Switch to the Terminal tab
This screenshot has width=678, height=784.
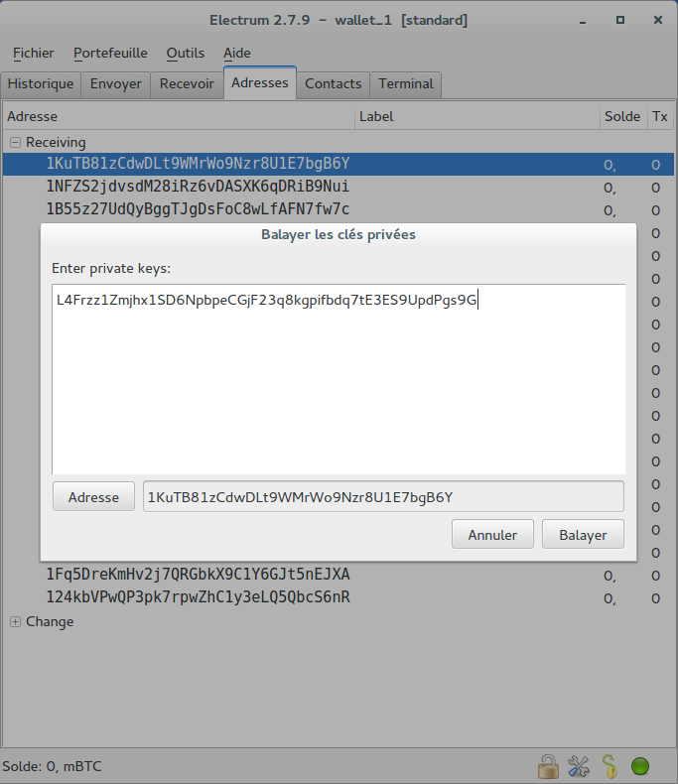[405, 84]
